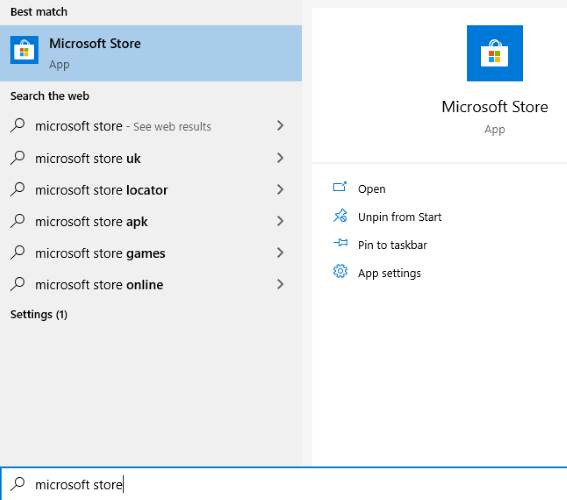567x500 pixels.
Task: Click the Microsoft Store icon in Best match
Action: click(x=24, y=50)
